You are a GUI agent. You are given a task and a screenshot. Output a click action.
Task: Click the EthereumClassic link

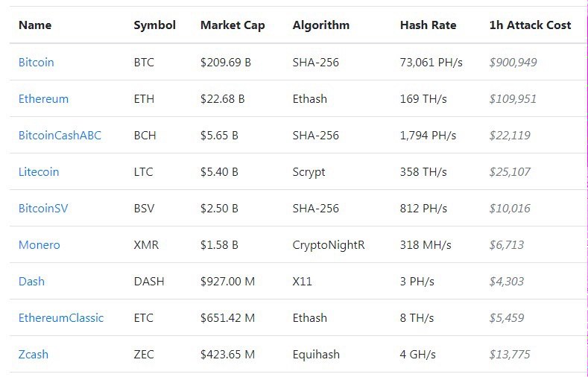(61, 318)
